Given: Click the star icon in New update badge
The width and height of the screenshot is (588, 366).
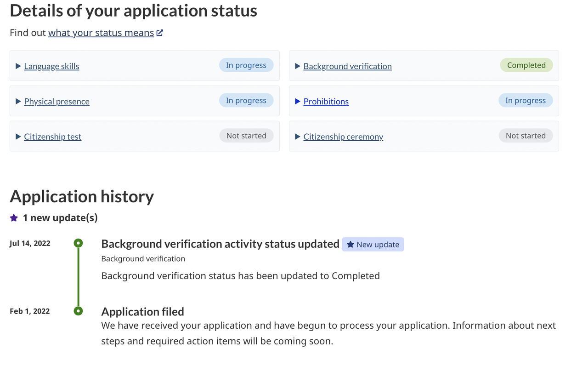Looking at the screenshot, I should (x=350, y=245).
